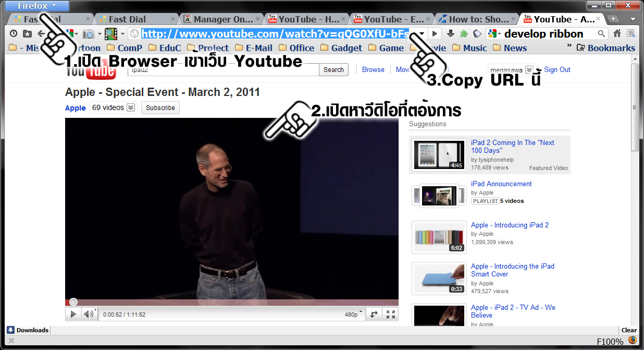Open the Firefox application menu
Image resolution: width=644 pixels, height=350 pixels.
[x=36, y=6]
